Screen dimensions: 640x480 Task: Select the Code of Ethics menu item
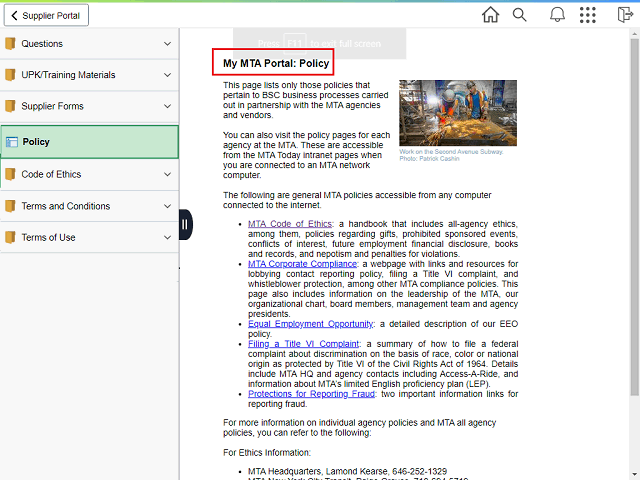tap(89, 174)
